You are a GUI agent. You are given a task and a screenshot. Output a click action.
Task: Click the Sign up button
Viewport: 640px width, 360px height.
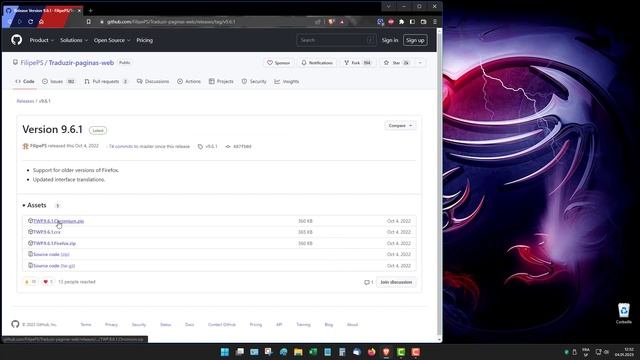tap(415, 40)
